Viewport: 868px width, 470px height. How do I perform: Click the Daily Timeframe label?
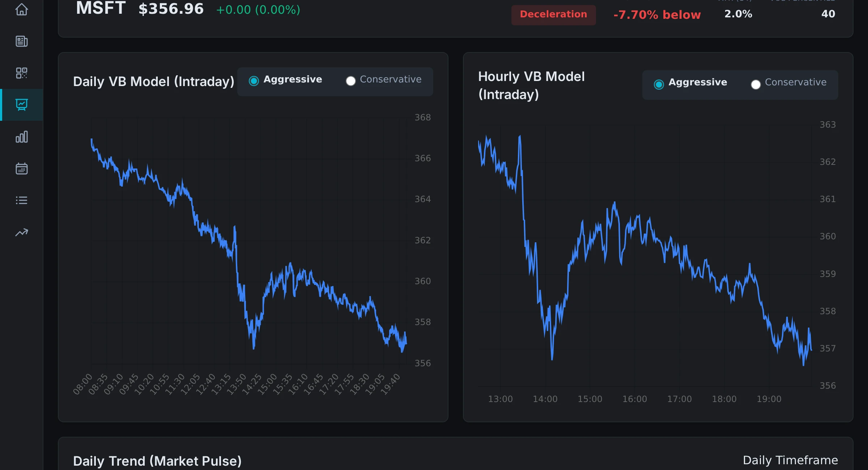pyautogui.click(x=790, y=461)
